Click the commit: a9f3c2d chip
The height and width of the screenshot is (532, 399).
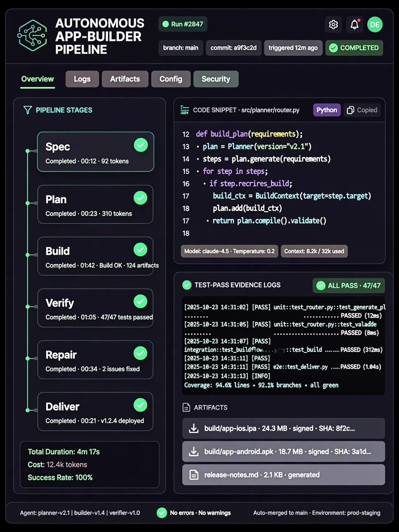(234, 48)
